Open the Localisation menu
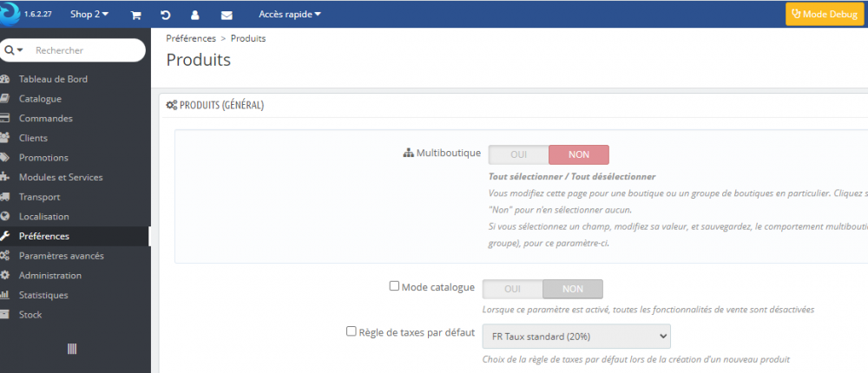Screen dimensions: 868x373 point(43,216)
